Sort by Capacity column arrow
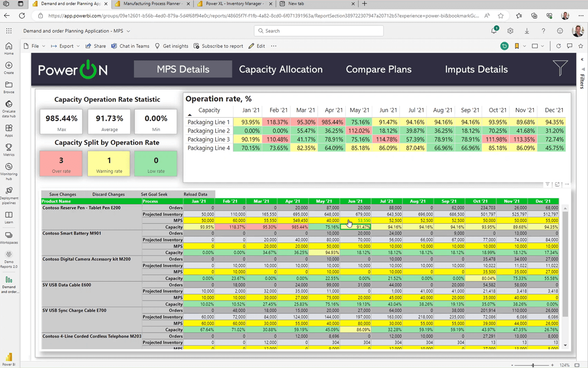 (190, 115)
